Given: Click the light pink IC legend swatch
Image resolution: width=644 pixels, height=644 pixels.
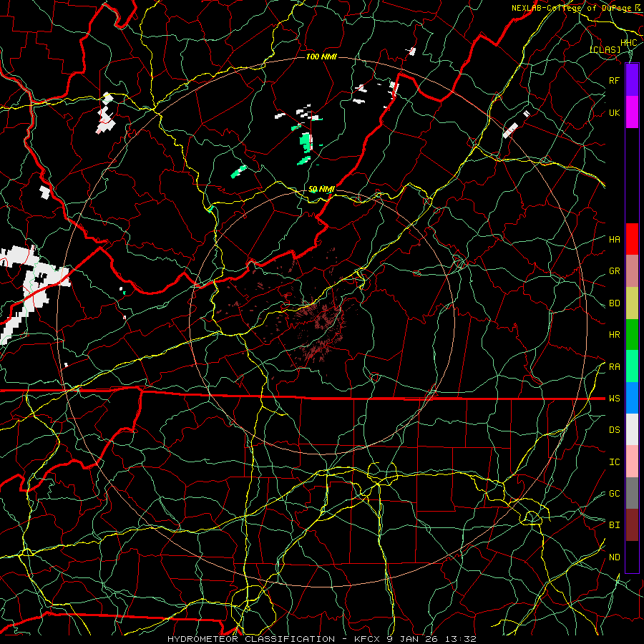Looking at the screenshot, I should click(x=632, y=462).
